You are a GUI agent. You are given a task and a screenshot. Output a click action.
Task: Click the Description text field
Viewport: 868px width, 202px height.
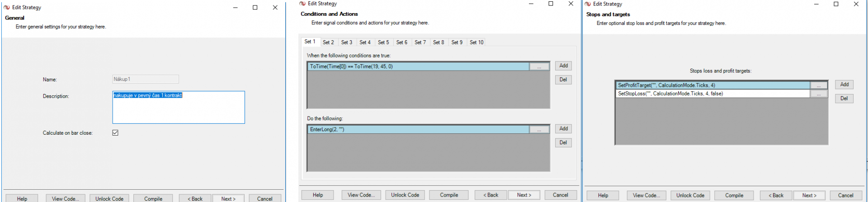178,108
